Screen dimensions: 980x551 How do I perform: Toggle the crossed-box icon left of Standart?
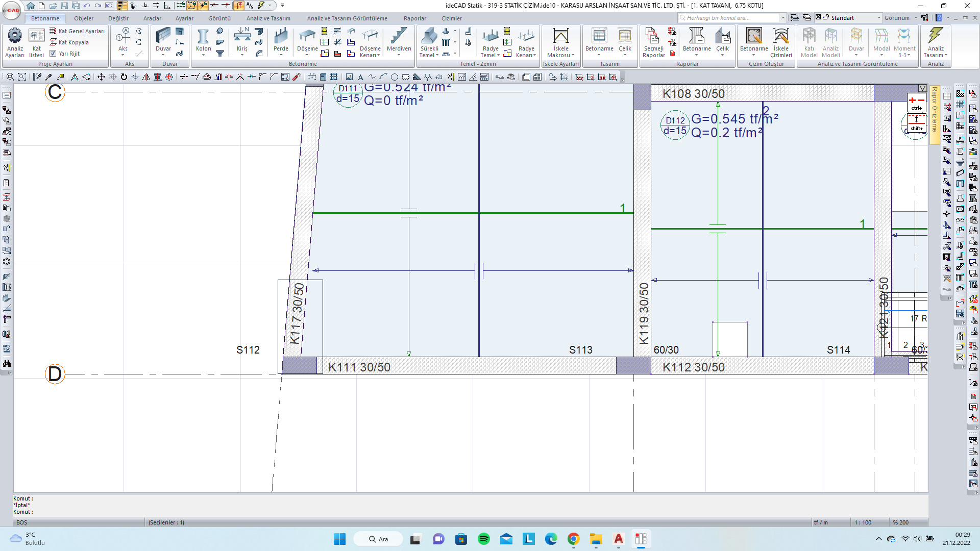tap(818, 17)
